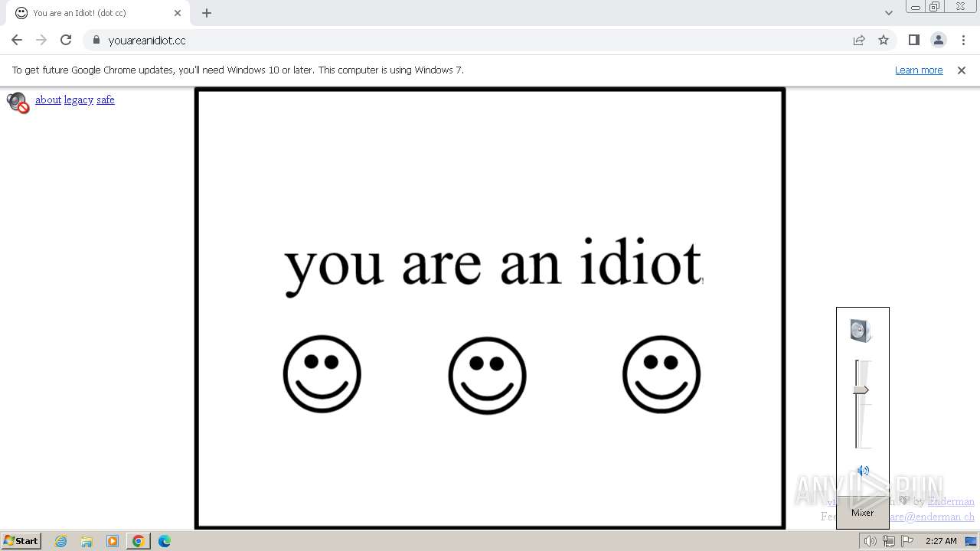Click the volume slider thumb
Image resolution: width=980 pixels, height=551 pixels.
point(861,390)
